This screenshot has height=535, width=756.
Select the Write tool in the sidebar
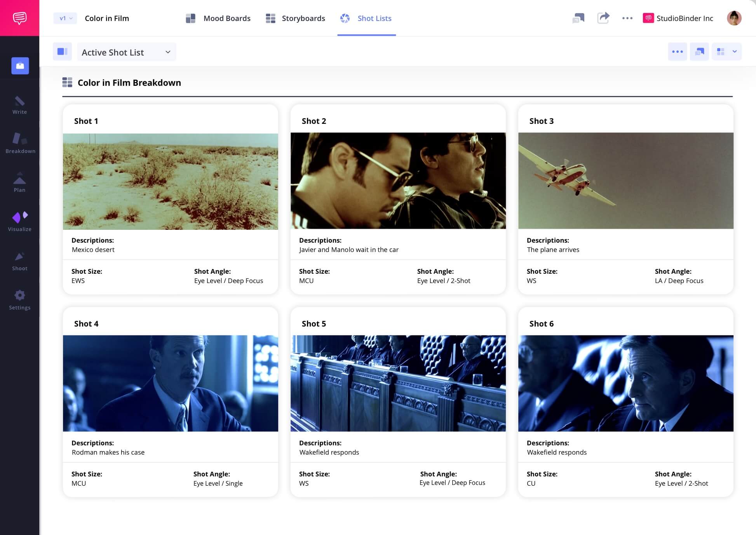point(19,105)
